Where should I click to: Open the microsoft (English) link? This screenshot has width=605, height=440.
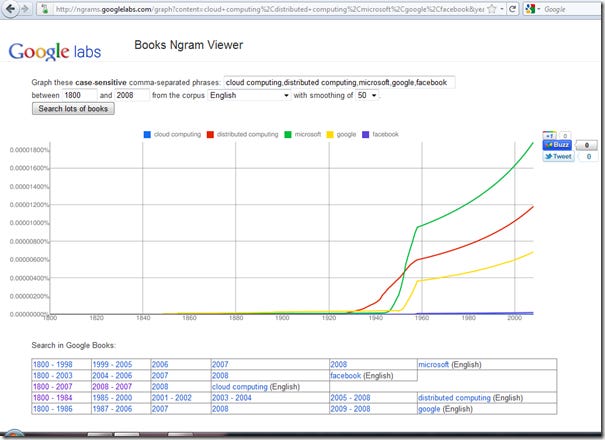pos(450,364)
